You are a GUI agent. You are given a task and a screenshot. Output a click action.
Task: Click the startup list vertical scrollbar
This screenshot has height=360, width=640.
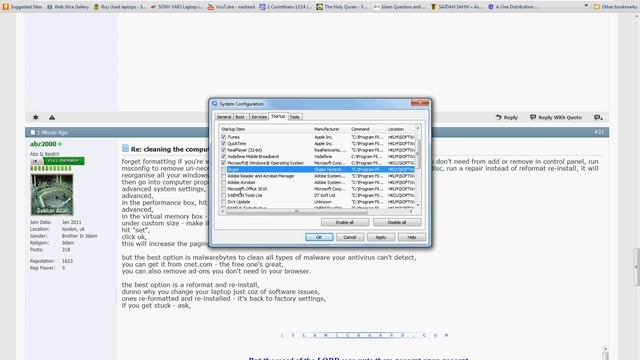(418, 153)
